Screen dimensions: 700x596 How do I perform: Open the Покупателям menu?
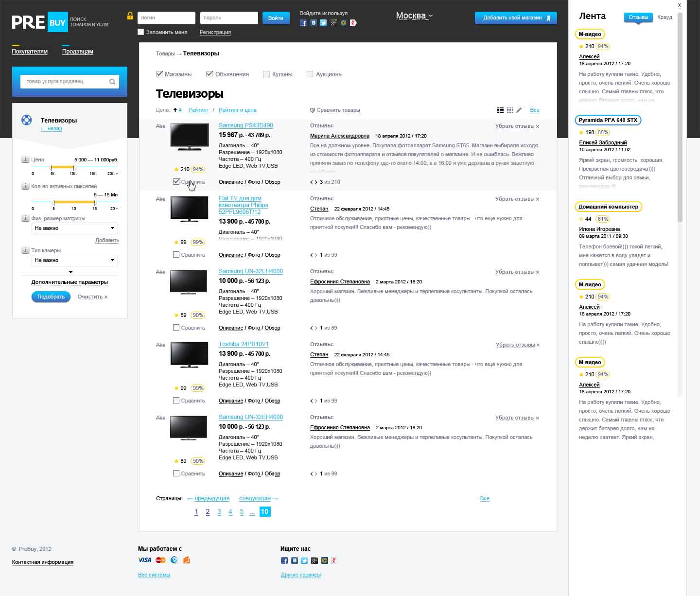click(x=30, y=52)
